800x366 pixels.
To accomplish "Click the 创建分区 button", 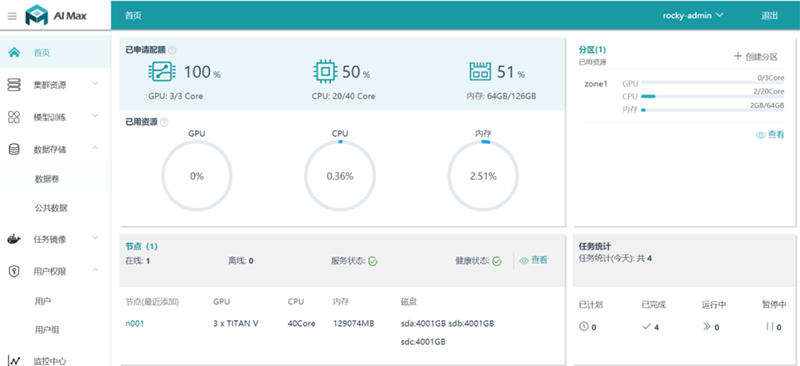I will point(756,57).
